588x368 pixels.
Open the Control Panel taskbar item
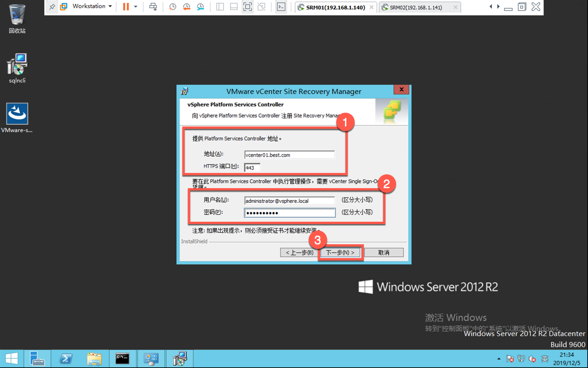[x=151, y=359]
